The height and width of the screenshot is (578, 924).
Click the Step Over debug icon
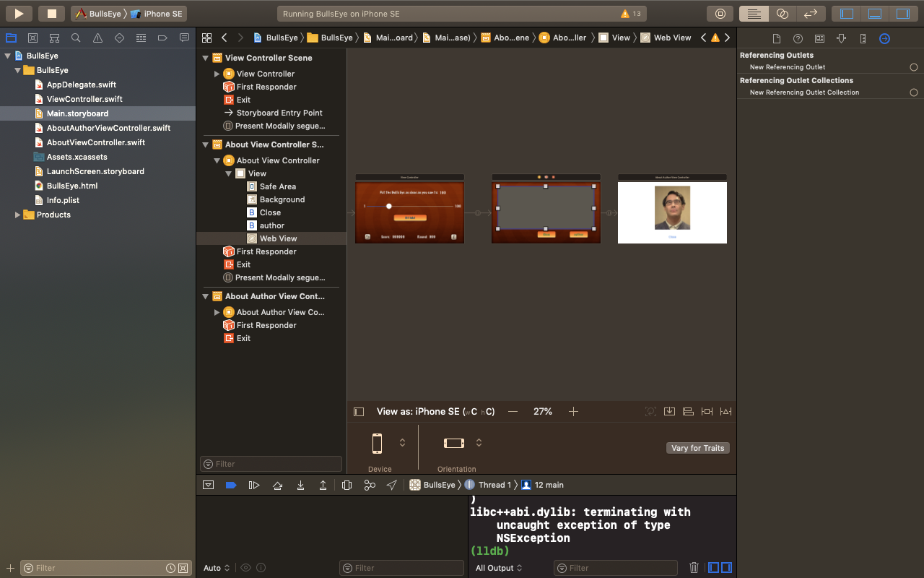pyautogui.click(x=277, y=486)
